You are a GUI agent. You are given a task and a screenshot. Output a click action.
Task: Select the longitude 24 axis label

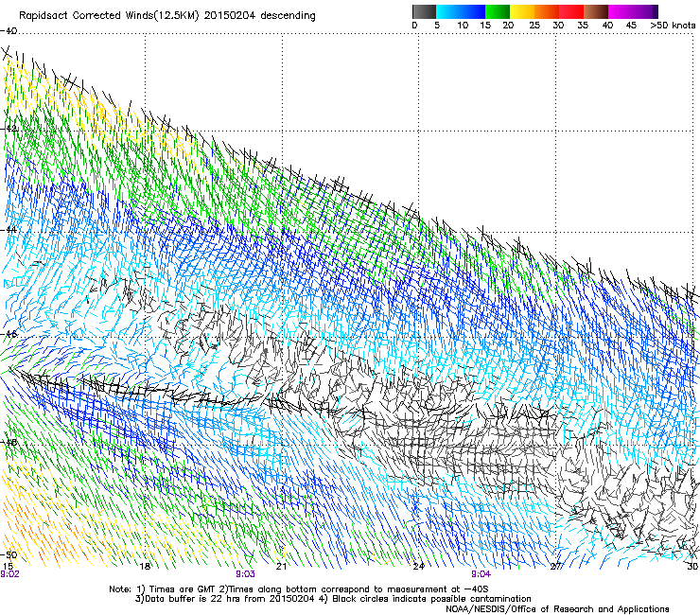[418, 567]
